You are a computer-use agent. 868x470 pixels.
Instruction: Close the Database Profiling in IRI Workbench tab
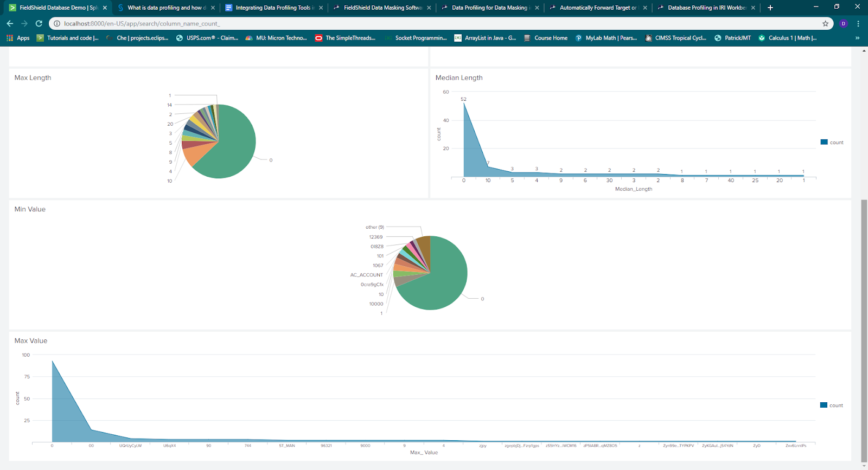(x=753, y=8)
